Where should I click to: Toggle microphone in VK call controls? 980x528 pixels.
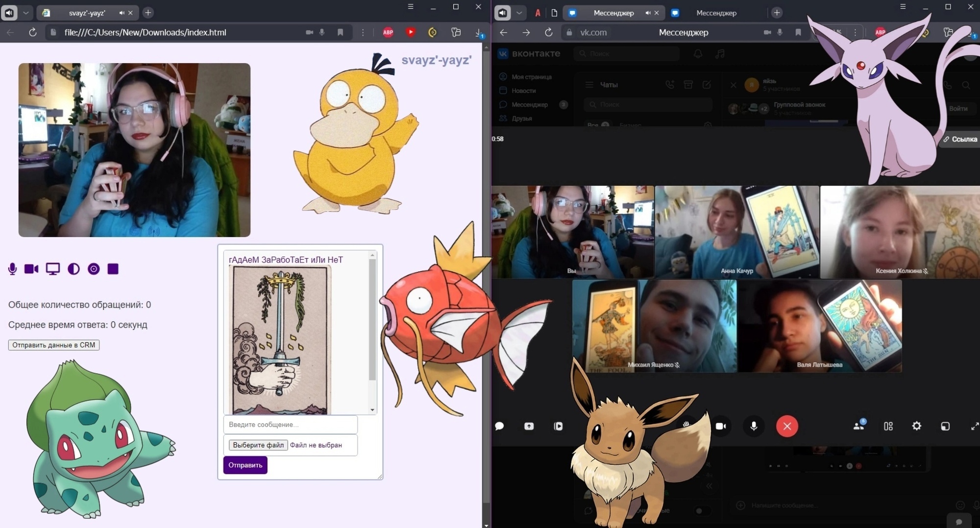[x=754, y=426]
